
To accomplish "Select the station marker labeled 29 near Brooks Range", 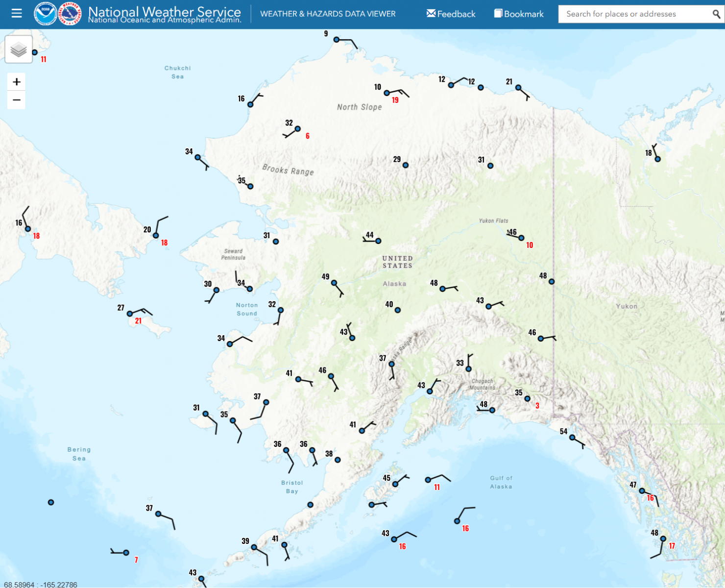I will click(406, 165).
